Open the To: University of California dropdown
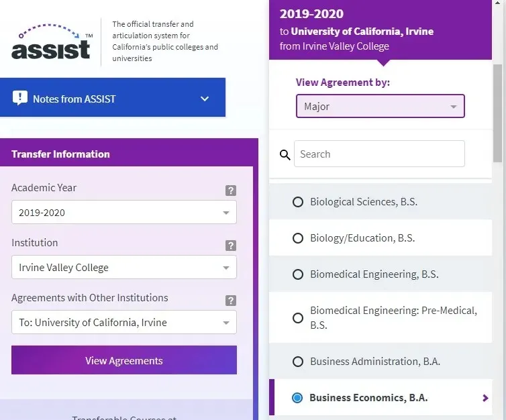 click(x=124, y=323)
